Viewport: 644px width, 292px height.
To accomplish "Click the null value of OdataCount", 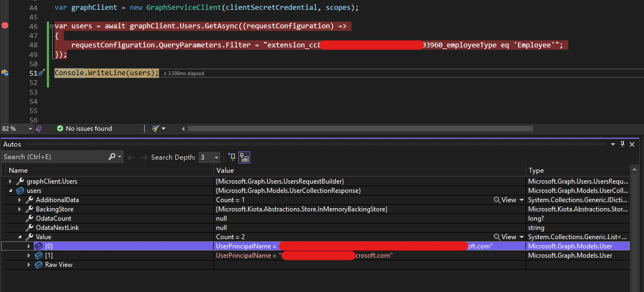I will click(x=221, y=218).
